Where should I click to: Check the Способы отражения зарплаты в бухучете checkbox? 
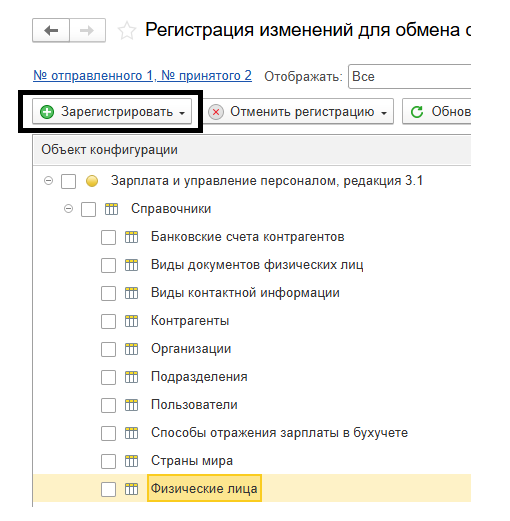pos(108,434)
